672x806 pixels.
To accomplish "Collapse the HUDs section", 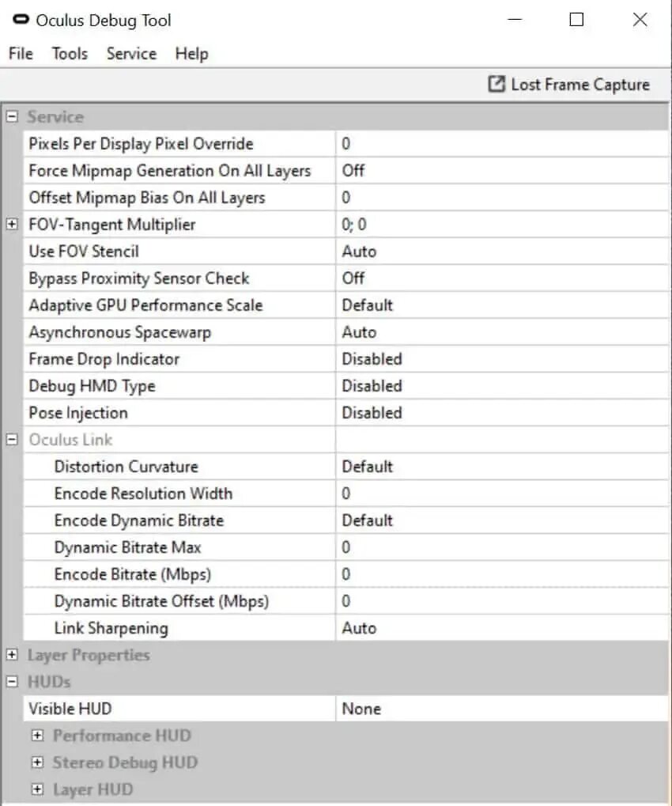I will click(12, 682).
